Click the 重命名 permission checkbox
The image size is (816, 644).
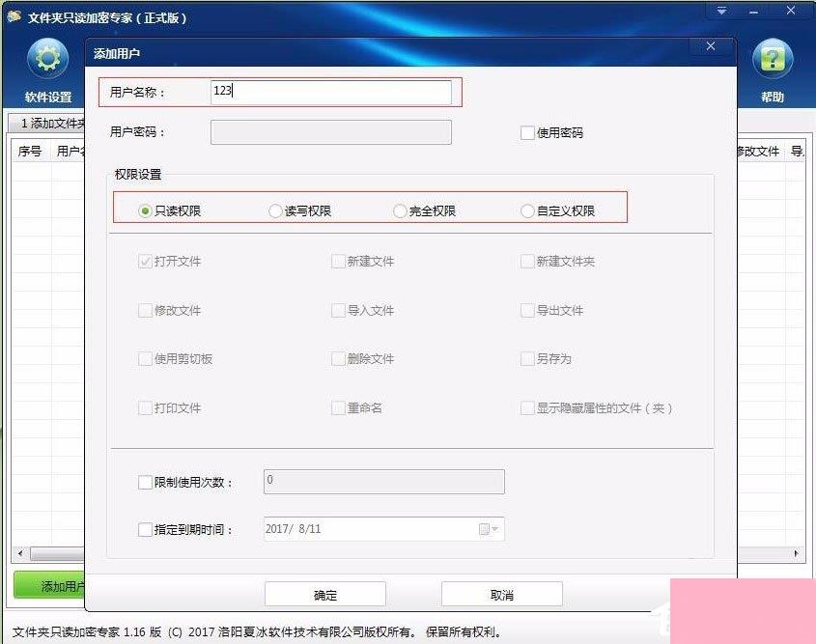[338, 407]
